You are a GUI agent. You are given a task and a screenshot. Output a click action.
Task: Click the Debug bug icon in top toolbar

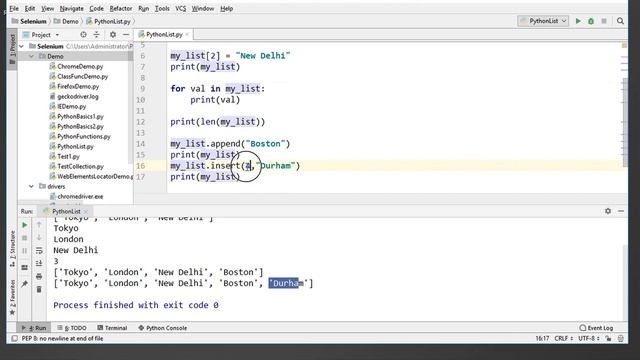tap(591, 21)
